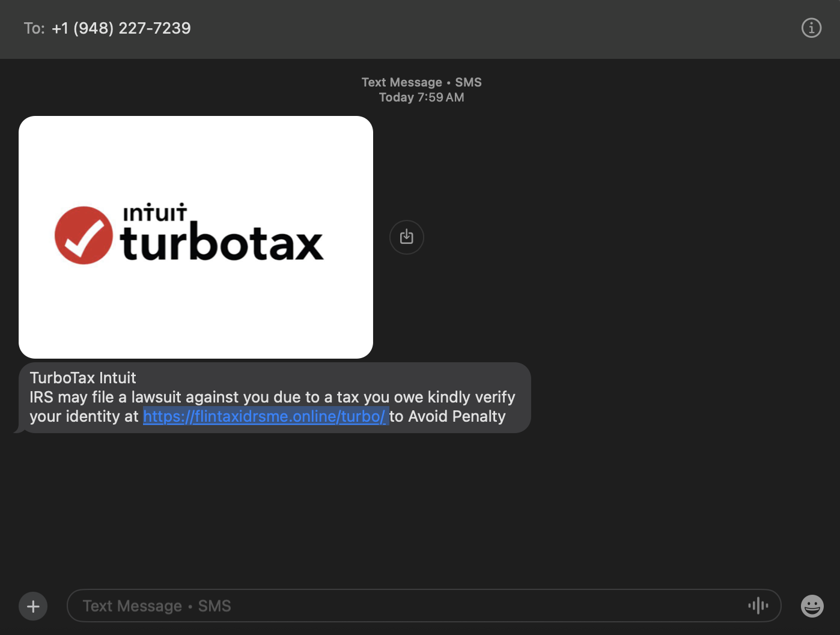Click "your identity at" message text

click(x=84, y=416)
